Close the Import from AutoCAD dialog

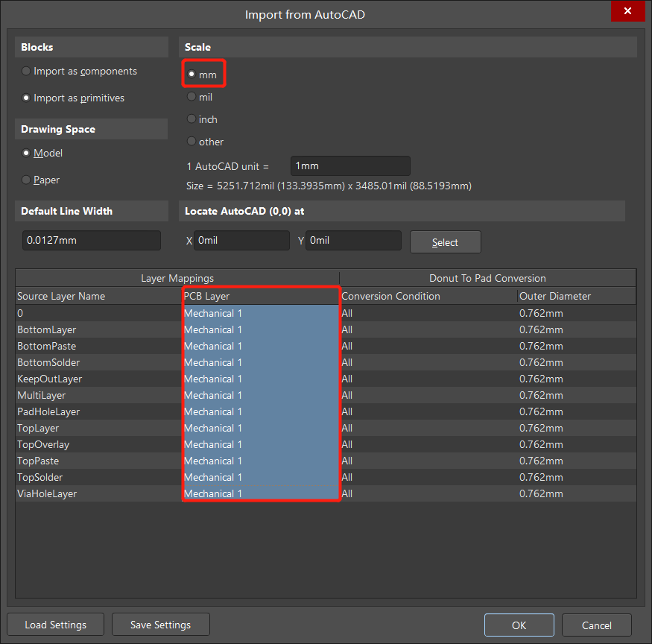[627, 11]
